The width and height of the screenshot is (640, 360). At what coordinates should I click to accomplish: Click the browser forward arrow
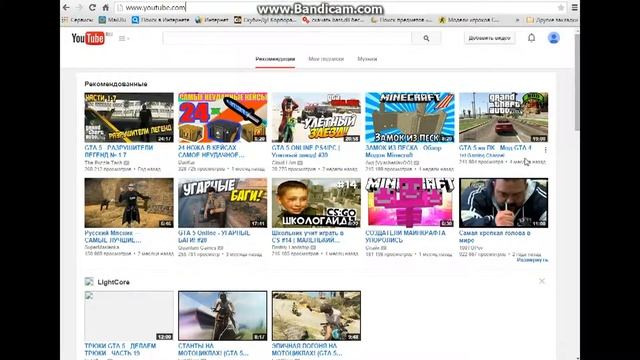coord(79,7)
